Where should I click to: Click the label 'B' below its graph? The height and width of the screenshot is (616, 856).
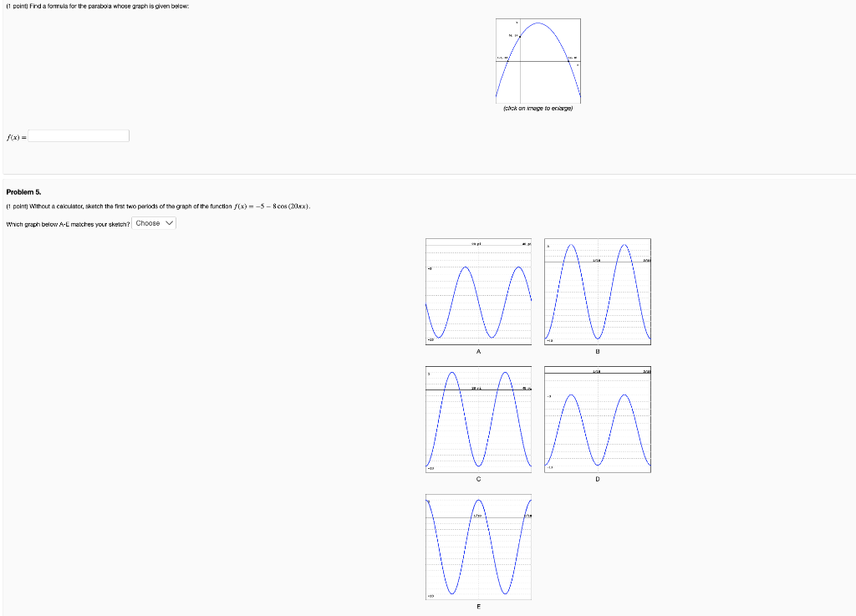pos(597,351)
